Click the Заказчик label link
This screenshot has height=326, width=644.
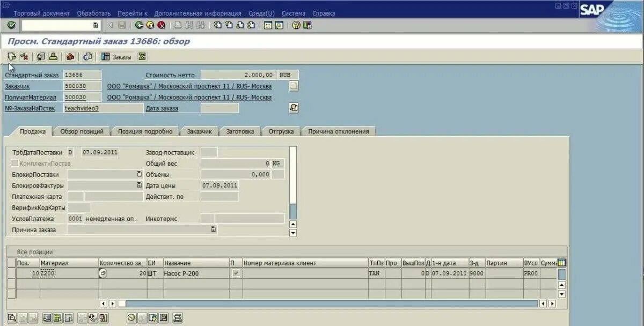[18, 86]
